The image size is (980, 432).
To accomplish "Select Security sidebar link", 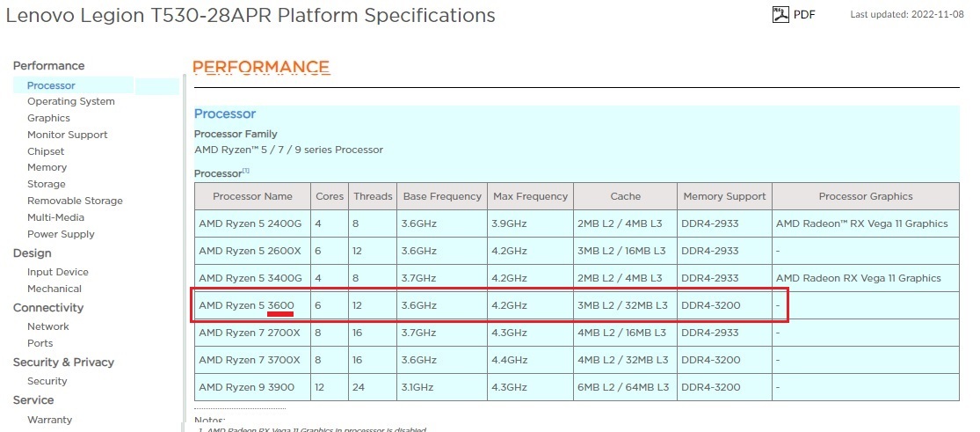I will (x=47, y=381).
